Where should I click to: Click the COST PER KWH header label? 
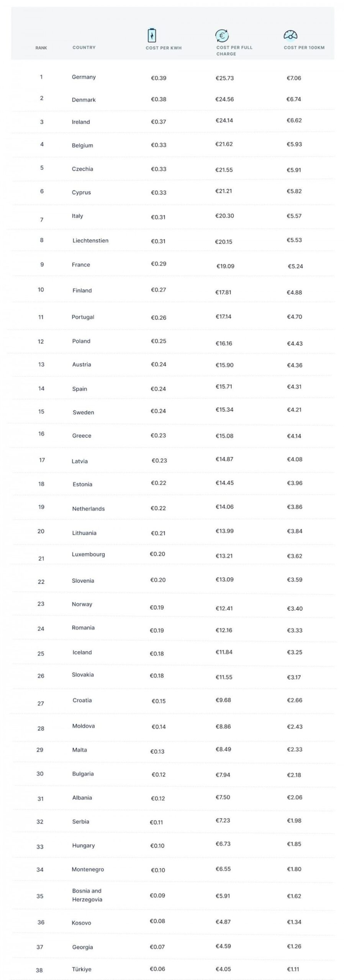(164, 48)
